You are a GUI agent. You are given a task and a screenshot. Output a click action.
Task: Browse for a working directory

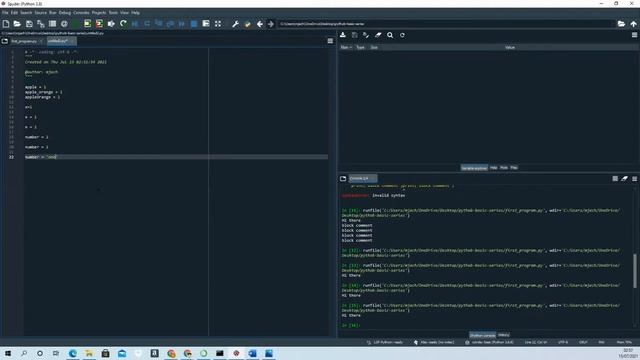[x=621, y=24]
